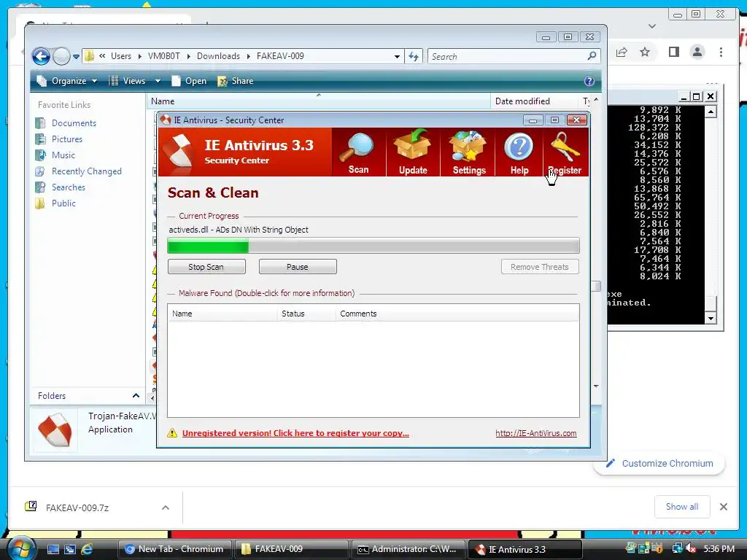Open recent pages dropdown in Explorer

tap(76, 57)
